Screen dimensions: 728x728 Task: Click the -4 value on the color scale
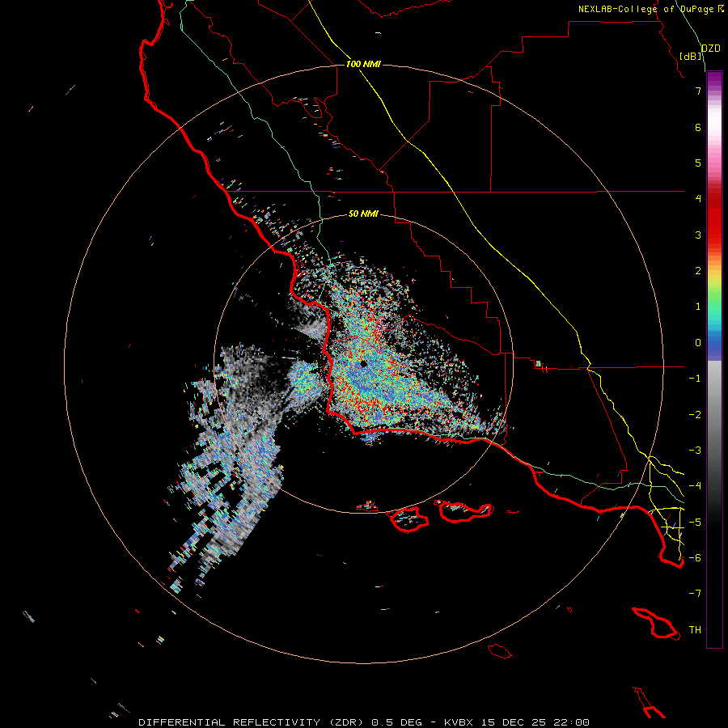[695, 486]
